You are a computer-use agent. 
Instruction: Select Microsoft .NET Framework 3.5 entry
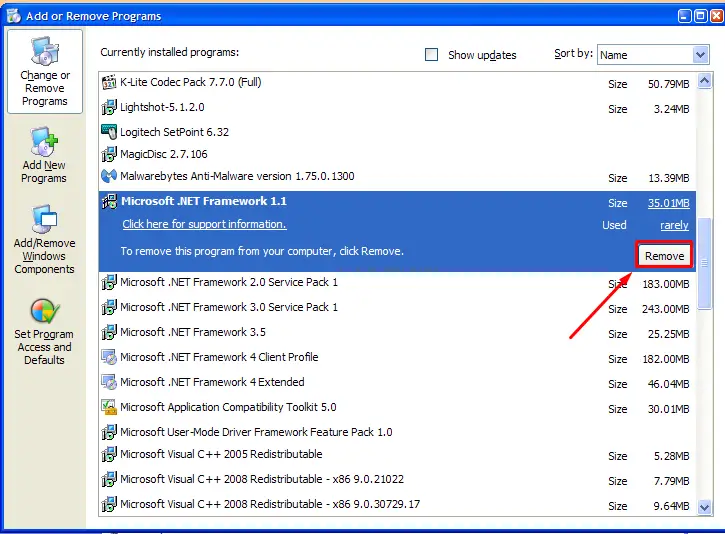coord(397,332)
